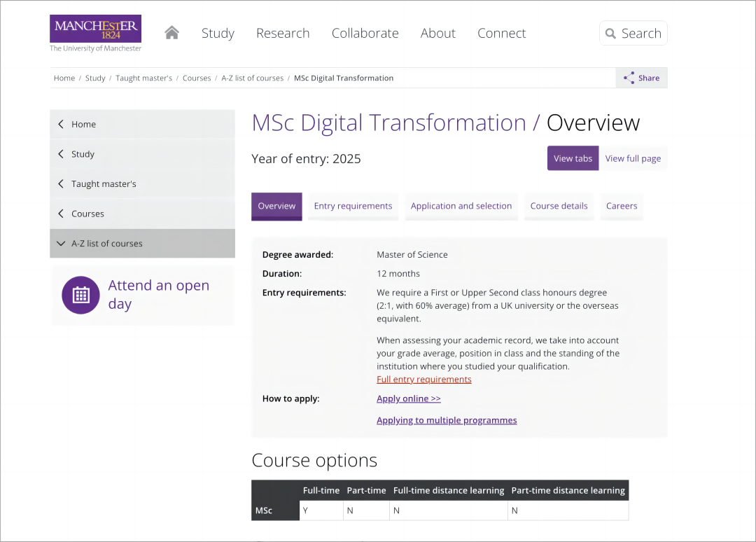Image resolution: width=756 pixels, height=542 pixels.
Task: Open the About menu
Action: [x=437, y=34]
